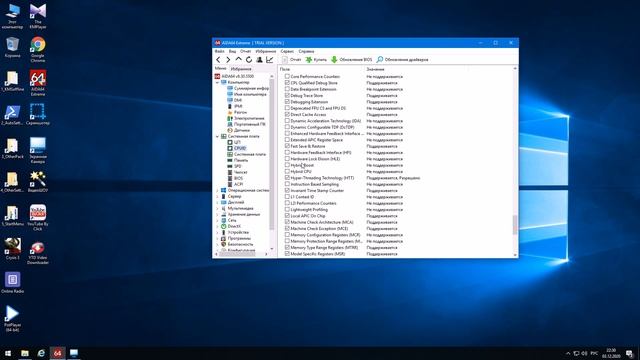Select the Датчики tree item

(x=238, y=130)
